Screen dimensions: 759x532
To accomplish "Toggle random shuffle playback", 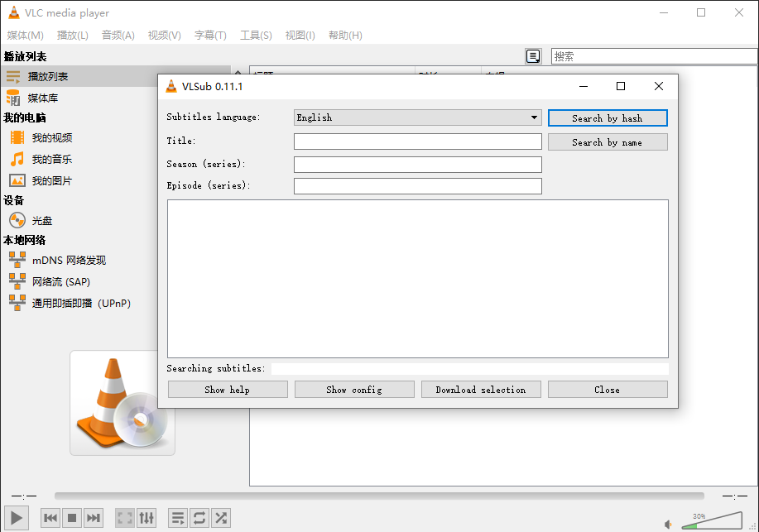I will click(221, 519).
